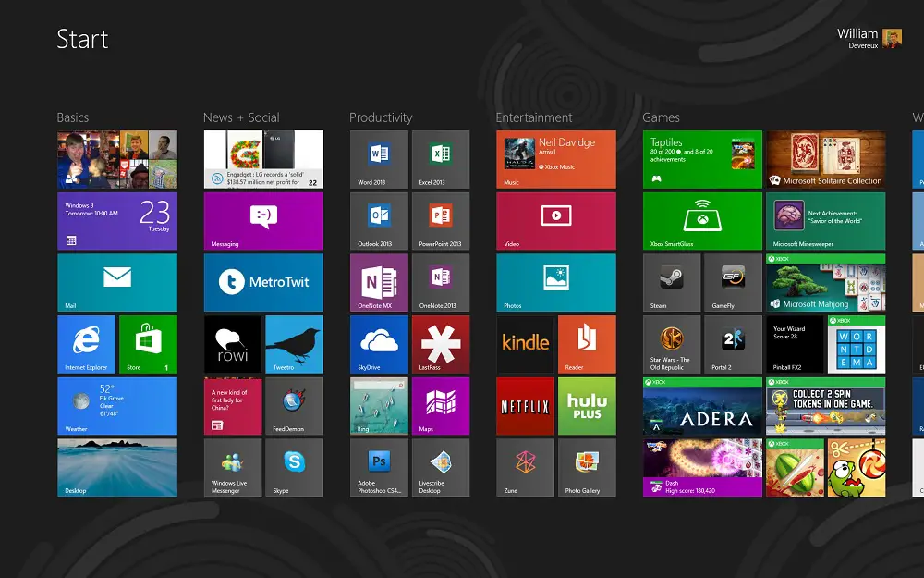
Task: Launch the Netflix tile
Action: point(525,406)
